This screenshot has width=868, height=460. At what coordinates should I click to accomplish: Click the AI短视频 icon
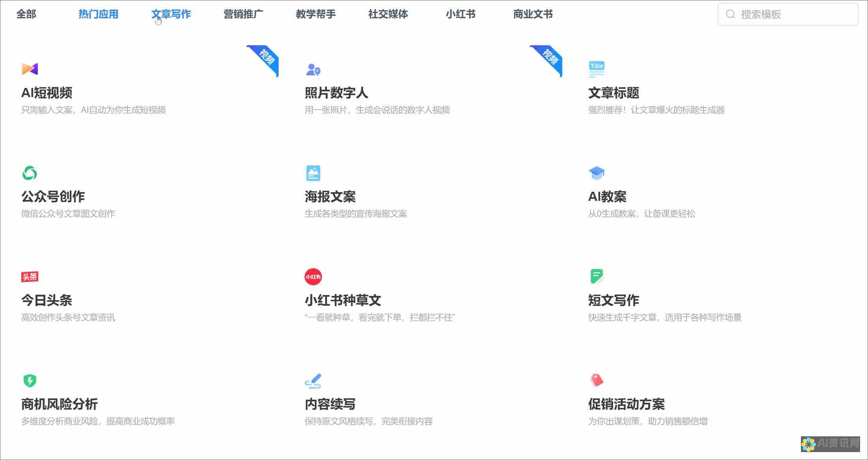point(30,69)
